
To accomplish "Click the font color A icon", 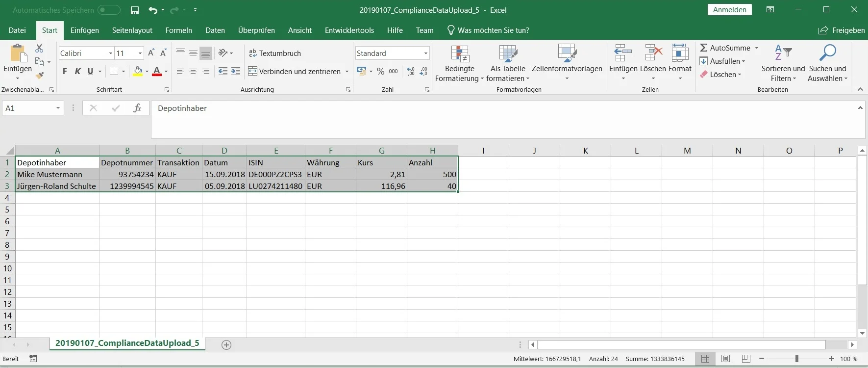I will (157, 72).
